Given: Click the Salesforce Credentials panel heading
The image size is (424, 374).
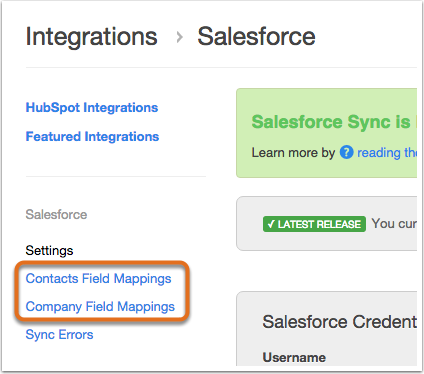Looking at the screenshot, I should tap(339, 322).
